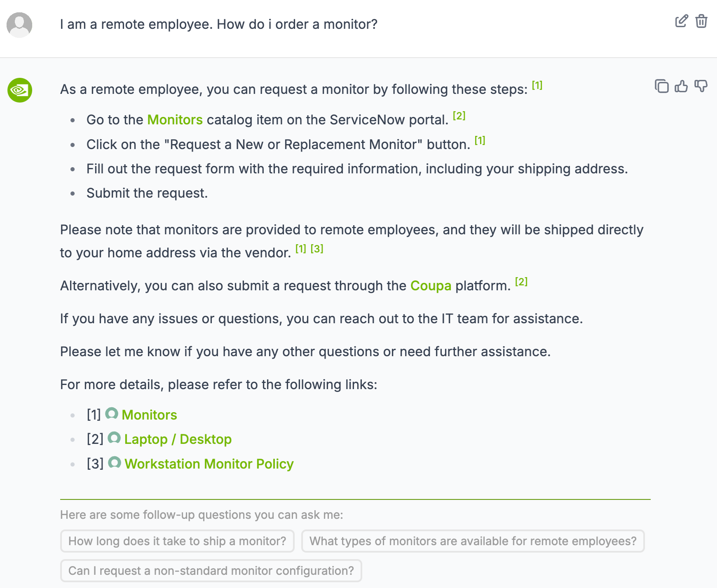The image size is (717, 588).
Task: Open the Workstation Monitor Policy link
Action: (x=209, y=464)
